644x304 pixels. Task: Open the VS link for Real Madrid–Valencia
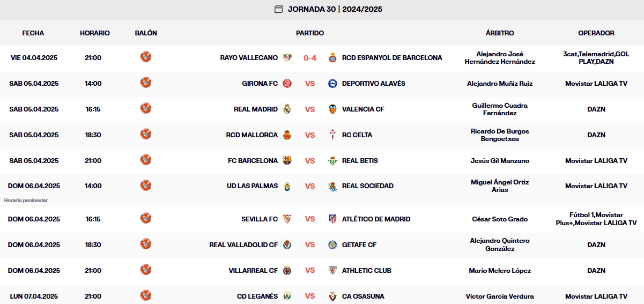[310, 109]
